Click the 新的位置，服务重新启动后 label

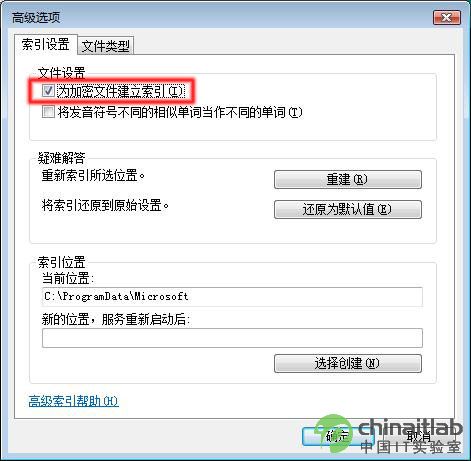pyautogui.click(x=116, y=319)
